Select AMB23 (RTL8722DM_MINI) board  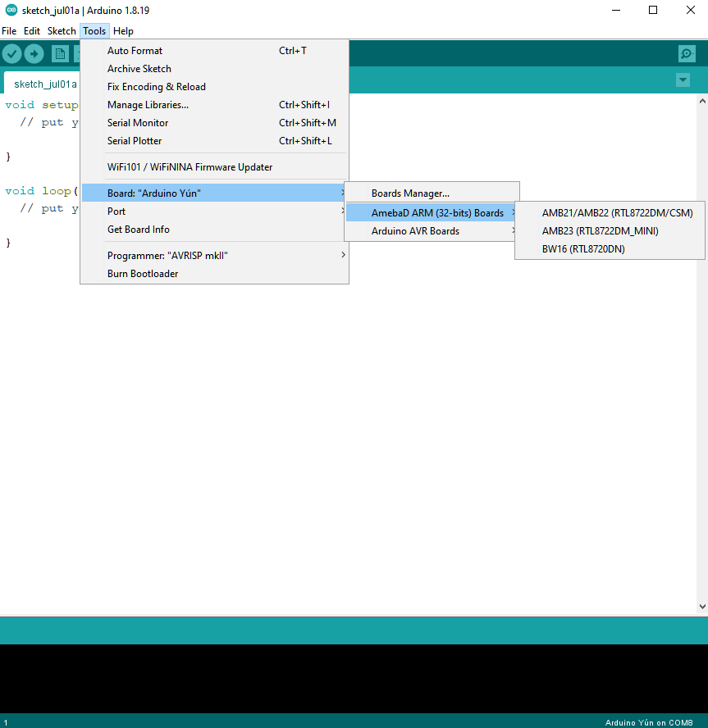610,230
